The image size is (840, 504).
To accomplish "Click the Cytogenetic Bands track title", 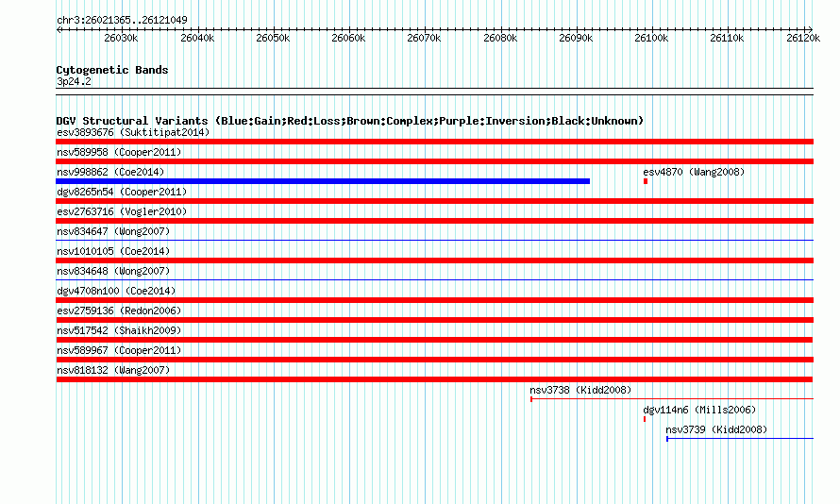I will [x=112, y=70].
